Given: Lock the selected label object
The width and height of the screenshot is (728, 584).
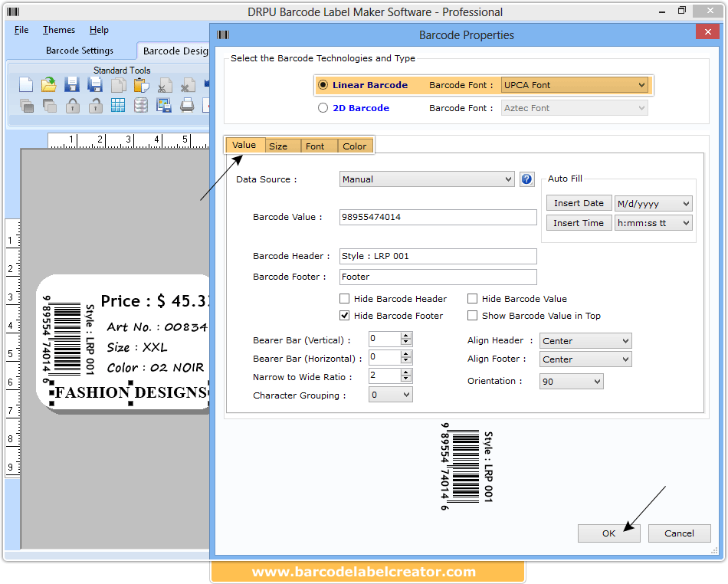Looking at the screenshot, I should 72,104.
